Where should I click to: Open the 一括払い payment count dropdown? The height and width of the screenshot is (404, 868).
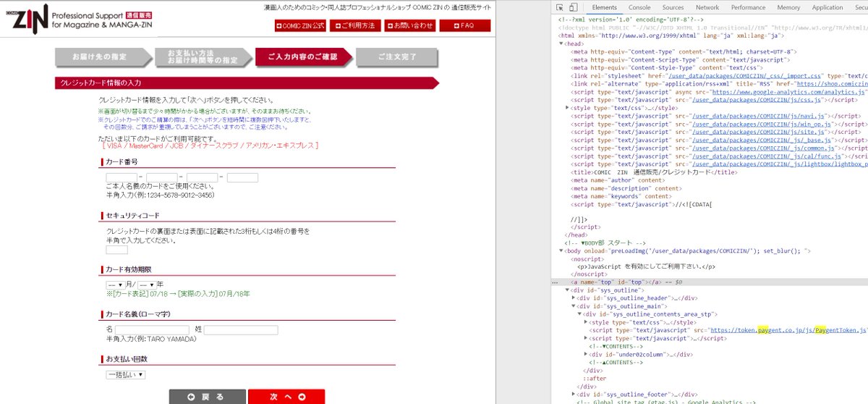[x=126, y=374]
